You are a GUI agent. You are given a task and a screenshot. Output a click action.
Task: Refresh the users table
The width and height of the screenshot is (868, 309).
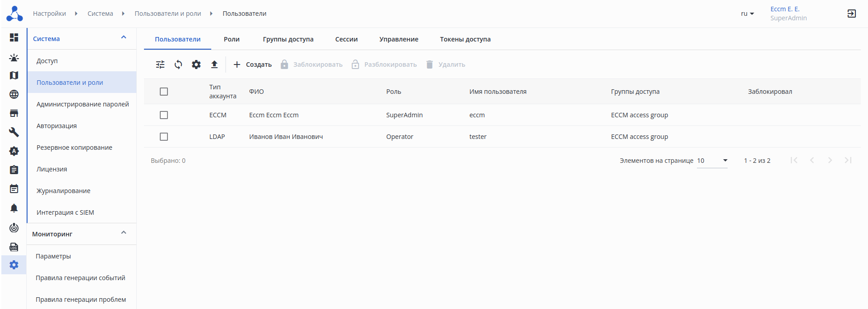pos(178,65)
